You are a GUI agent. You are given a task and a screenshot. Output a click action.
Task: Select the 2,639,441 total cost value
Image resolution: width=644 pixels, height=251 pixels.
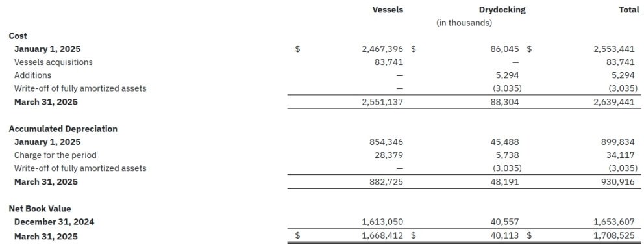click(614, 102)
